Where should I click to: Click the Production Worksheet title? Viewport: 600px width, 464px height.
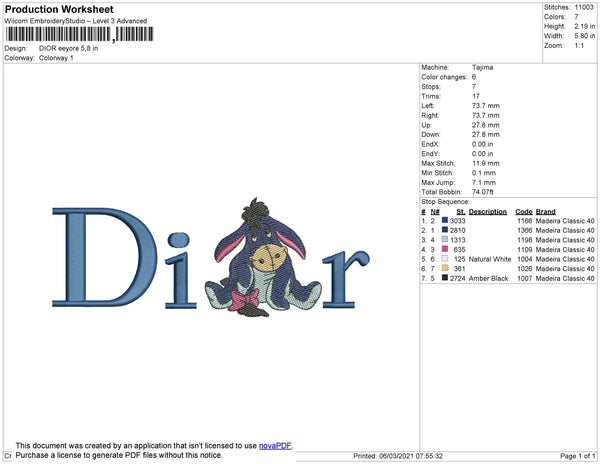pos(59,10)
